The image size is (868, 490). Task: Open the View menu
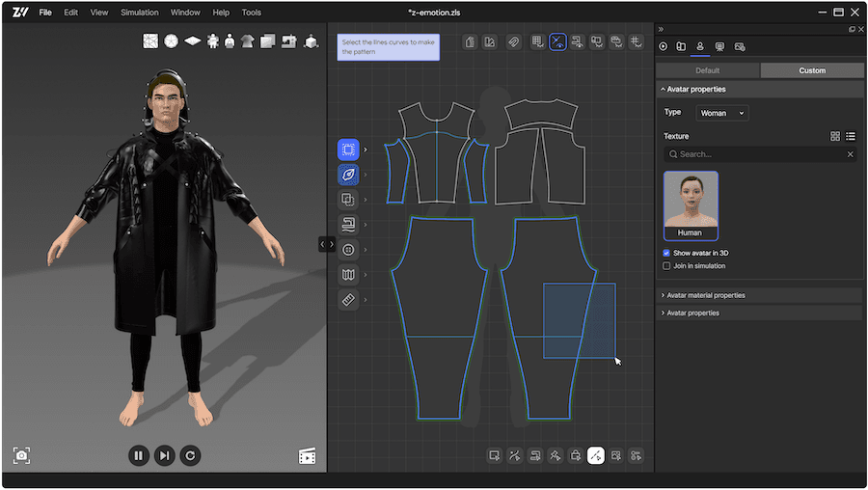99,13
